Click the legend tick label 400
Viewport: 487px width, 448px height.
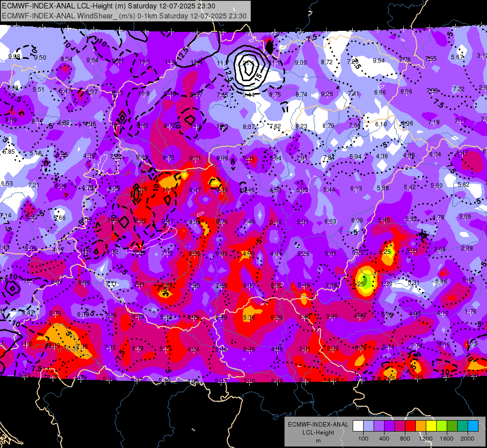click(384, 439)
